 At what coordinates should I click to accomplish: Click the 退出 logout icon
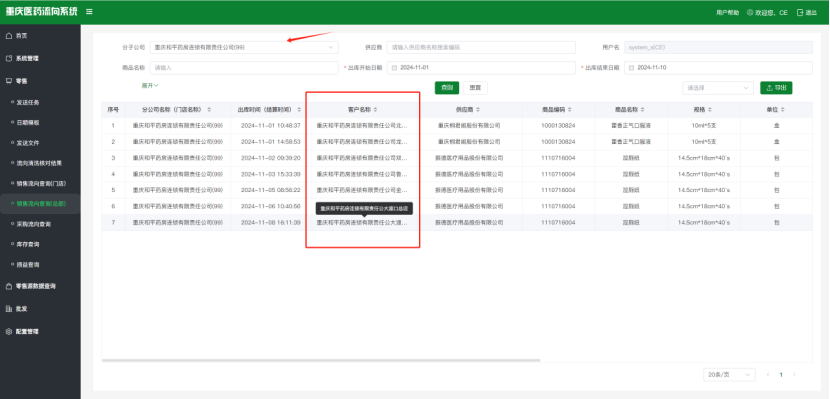800,12
